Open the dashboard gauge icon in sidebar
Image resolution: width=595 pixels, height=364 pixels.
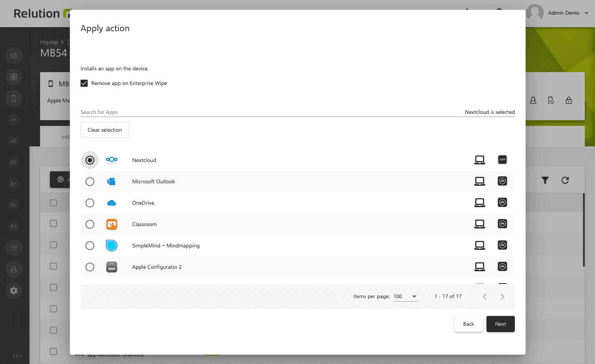(14, 56)
